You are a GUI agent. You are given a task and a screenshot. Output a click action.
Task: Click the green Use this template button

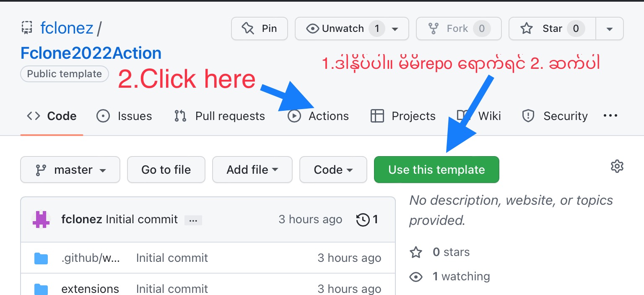pyautogui.click(x=436, y=170)
